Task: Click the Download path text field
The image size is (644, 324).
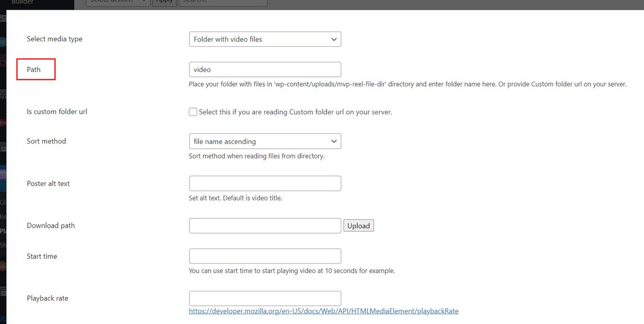Action: click(x=265, y=226)
